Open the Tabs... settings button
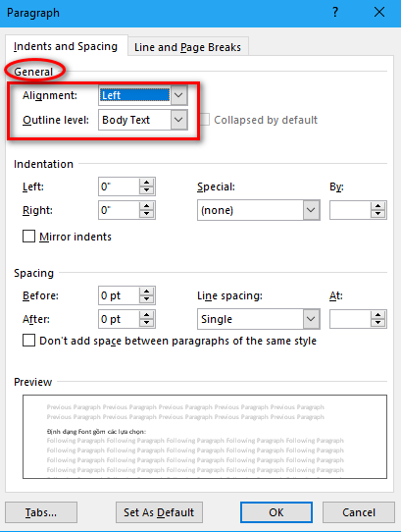Viewport: 401px width, 532px height. (41, 512)
